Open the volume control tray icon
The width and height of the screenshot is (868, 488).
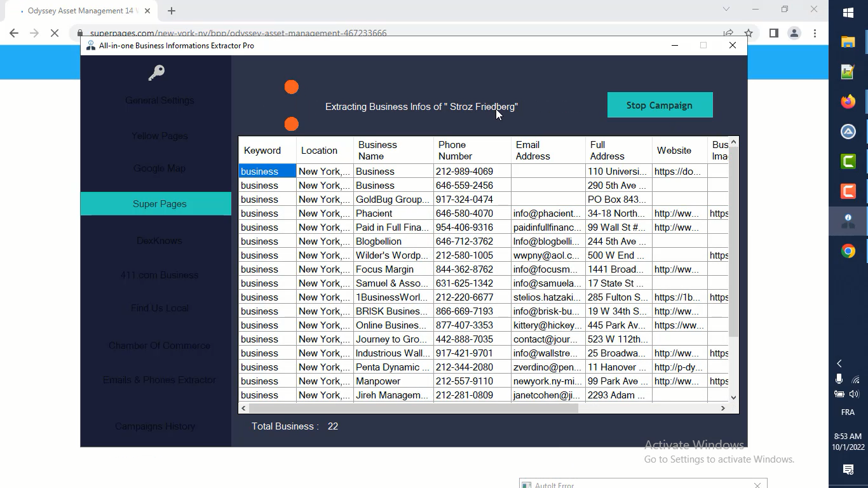point(855,395)
